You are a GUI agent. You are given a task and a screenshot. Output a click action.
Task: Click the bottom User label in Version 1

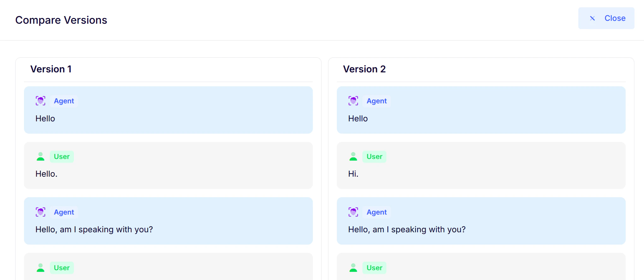(x=62, y=268)
